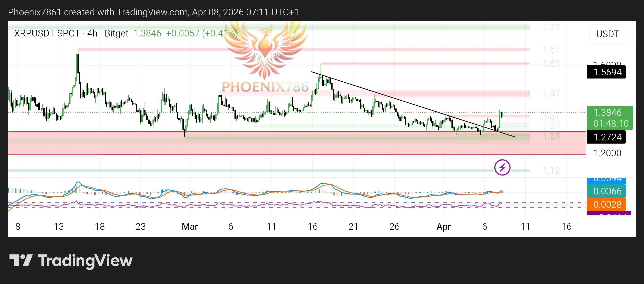Click the 1.77 resistance level label
The height and width of the screenshot is (284, 644).
(551, 28)
